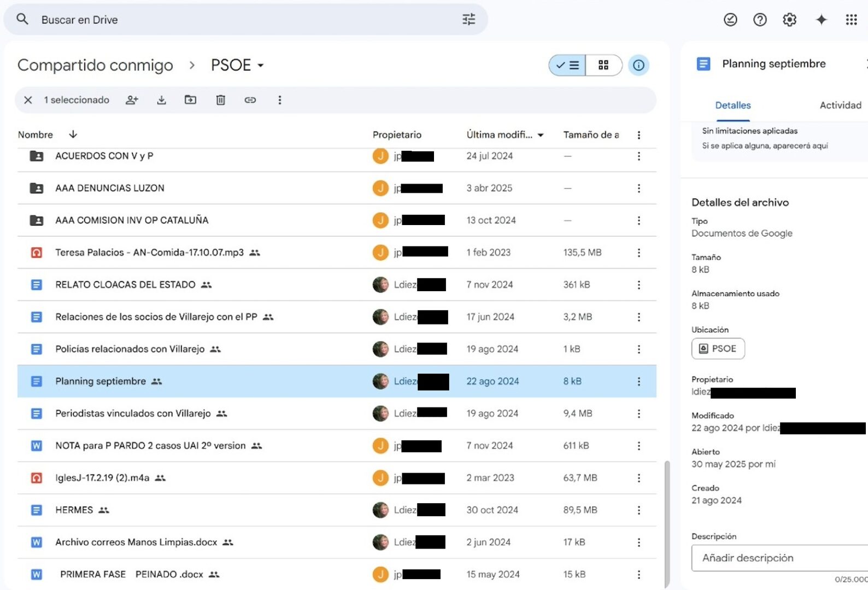Click the trash icon to delete file
868x590 pixels.
(x=220, y=100)
